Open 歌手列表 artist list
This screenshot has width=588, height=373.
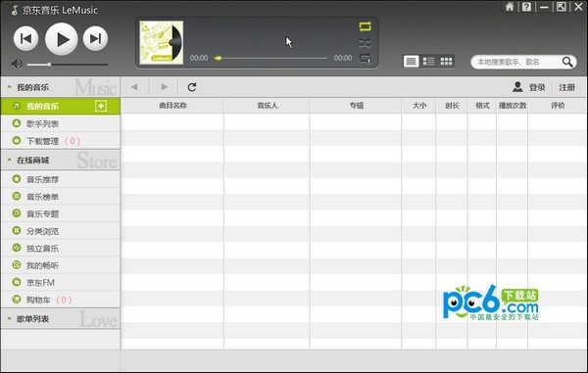61,123
